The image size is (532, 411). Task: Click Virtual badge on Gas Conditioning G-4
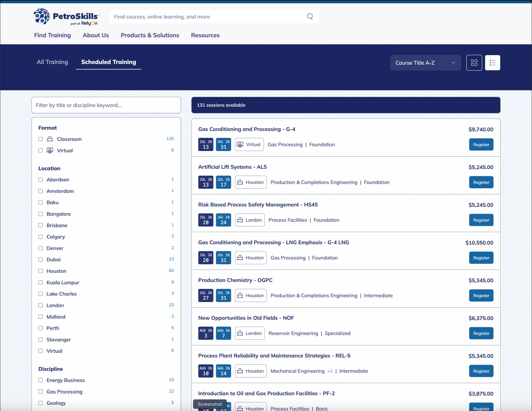tap(250, 144)
